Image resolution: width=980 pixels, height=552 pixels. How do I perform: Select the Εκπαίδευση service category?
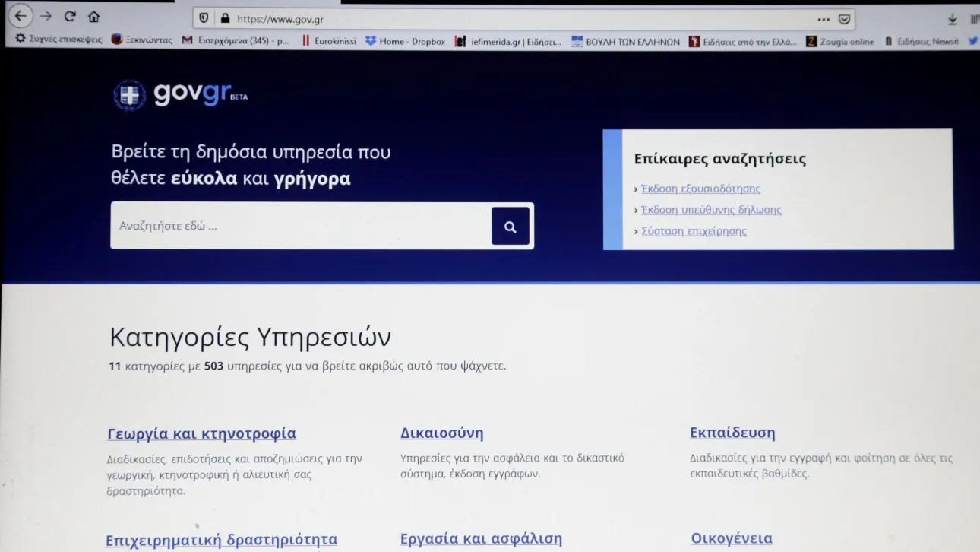[x=732, y=432]
